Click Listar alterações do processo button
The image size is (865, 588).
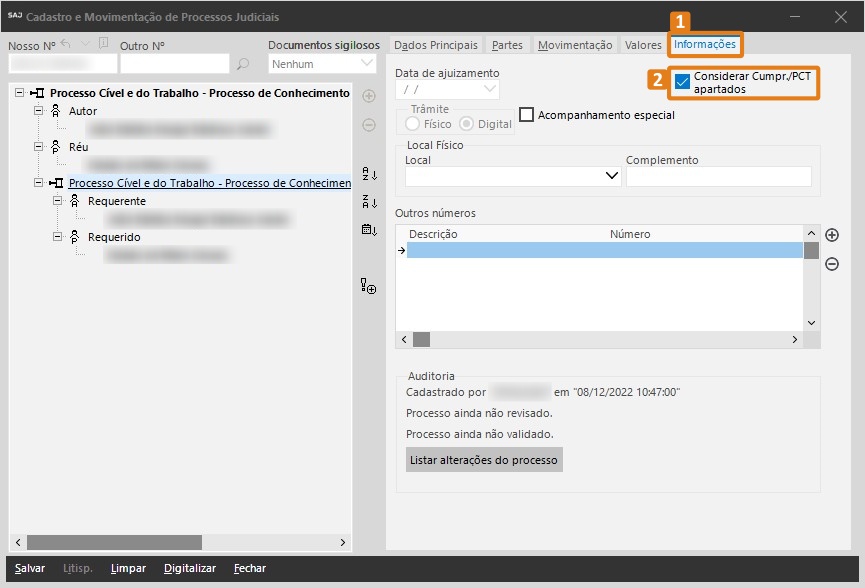coord(484,459)
